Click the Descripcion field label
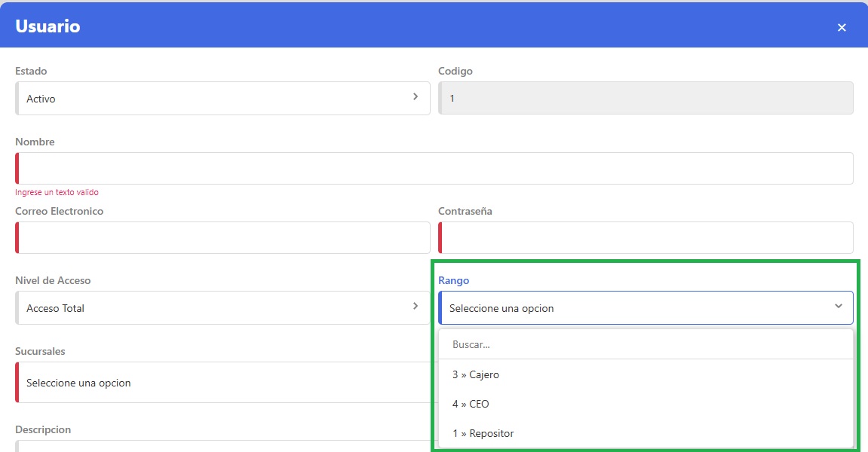This screenshot has width=868, height=452. click(43, 429)
